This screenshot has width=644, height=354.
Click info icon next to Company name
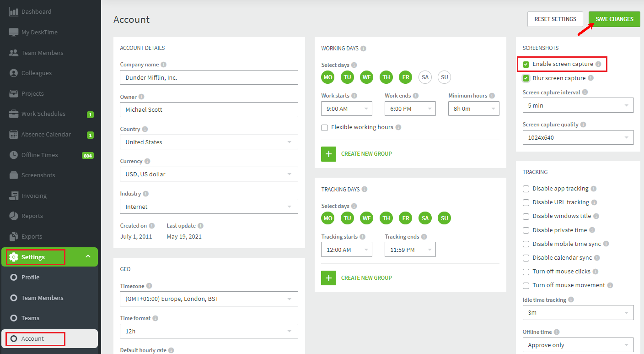tap(164, 65)
